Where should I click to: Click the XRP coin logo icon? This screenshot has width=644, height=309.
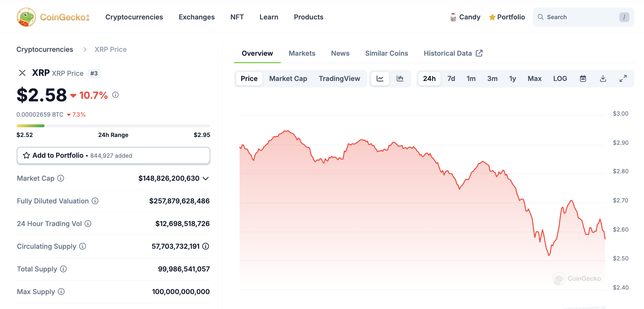click(22, 73)
